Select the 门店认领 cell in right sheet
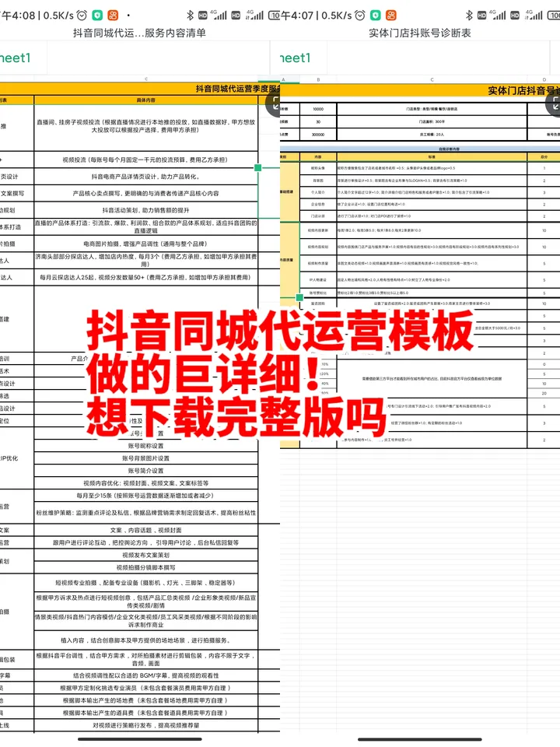This screenshot has width=560, height=747. point(318,216)
